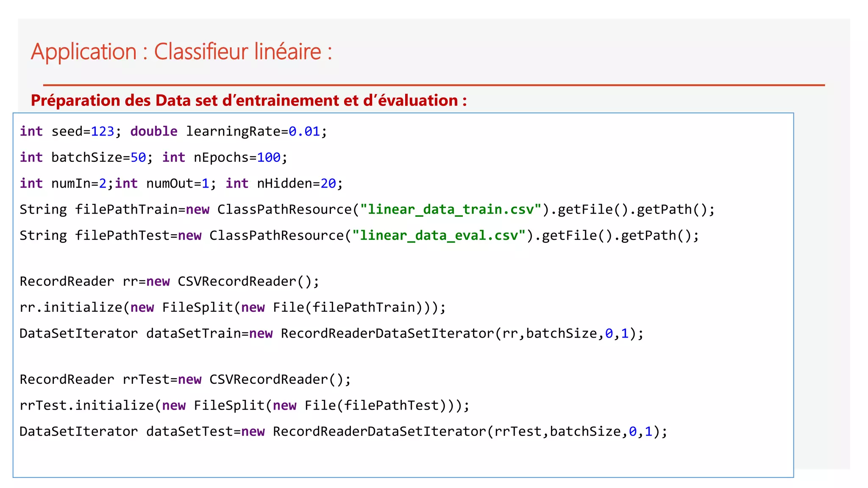Click 'RecordReader rrTest=new CSVRecordReader();' line
Viewport: 868px width, 488px height.
tap(185, 380)
